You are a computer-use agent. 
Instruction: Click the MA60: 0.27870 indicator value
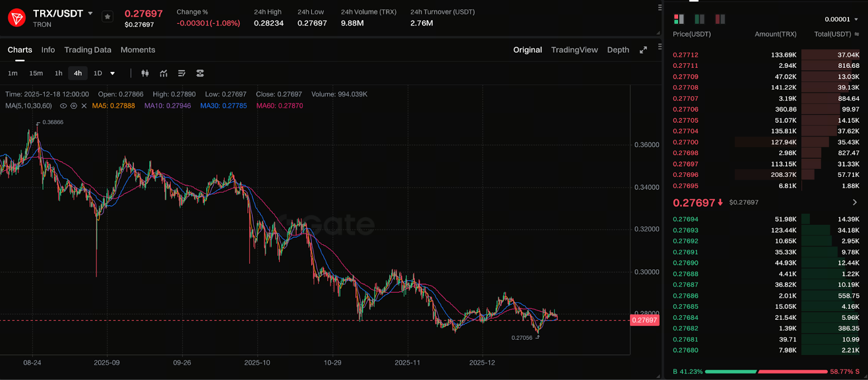click(280, 106)
